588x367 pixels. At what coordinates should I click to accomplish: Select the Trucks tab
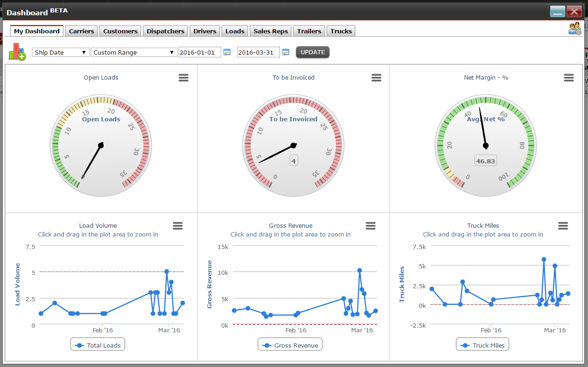tap(341, 31)
